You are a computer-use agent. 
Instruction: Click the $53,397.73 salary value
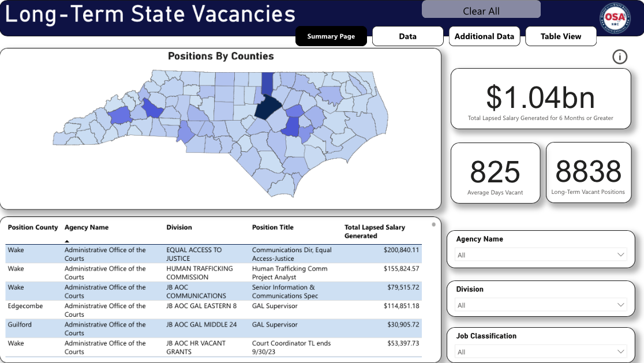point(403,343)
